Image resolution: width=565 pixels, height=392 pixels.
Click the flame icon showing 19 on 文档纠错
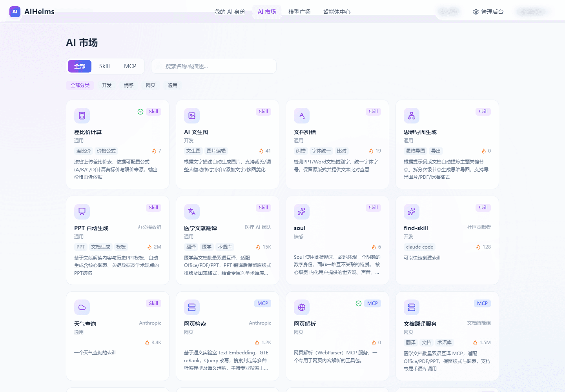371,151
